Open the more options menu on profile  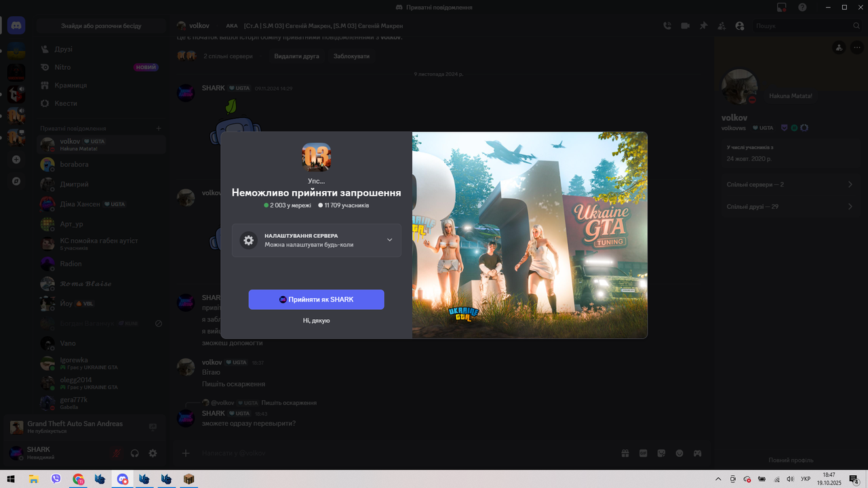(x=858, y=47)
